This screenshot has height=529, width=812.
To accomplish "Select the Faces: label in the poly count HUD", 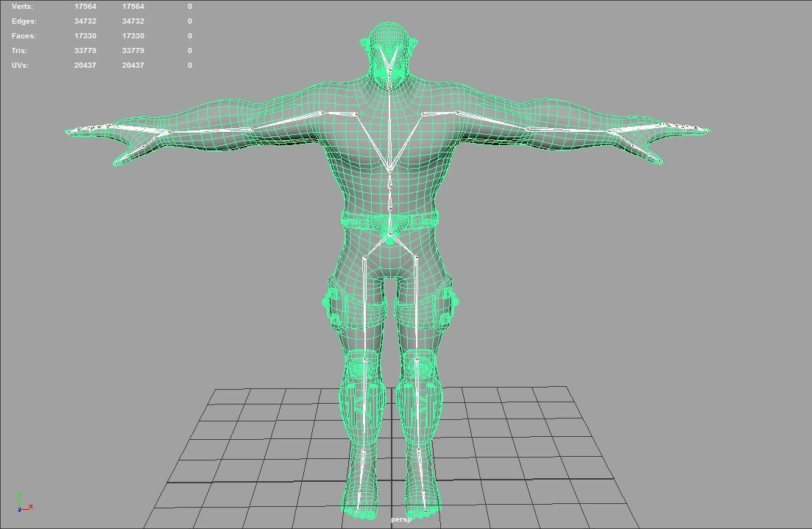I will 24,36.
